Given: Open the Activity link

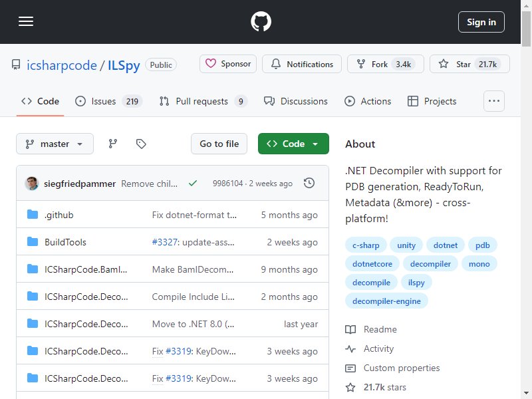Looking at the screenshot, I should pos(370,348).
